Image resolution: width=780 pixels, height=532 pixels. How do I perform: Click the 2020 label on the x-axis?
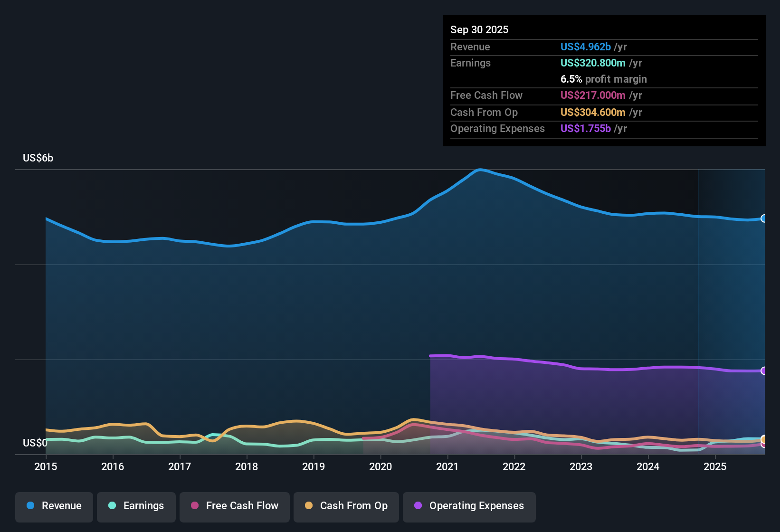pos(381,467)
